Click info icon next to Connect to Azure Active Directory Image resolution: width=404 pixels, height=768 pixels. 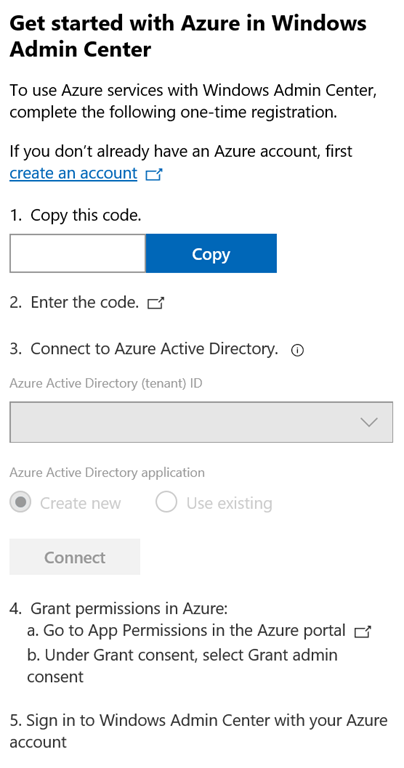click(x=297, y=350)
